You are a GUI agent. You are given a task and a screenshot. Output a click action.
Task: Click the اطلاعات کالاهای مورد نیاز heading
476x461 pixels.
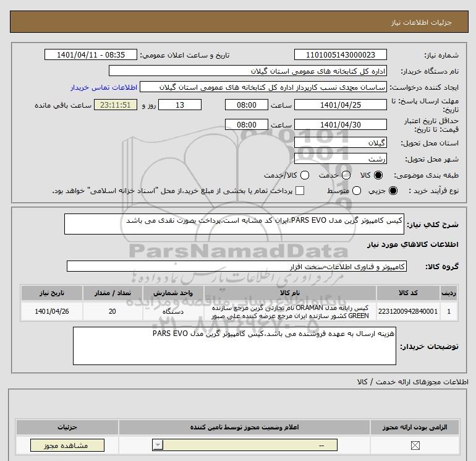tap(413, 244)
